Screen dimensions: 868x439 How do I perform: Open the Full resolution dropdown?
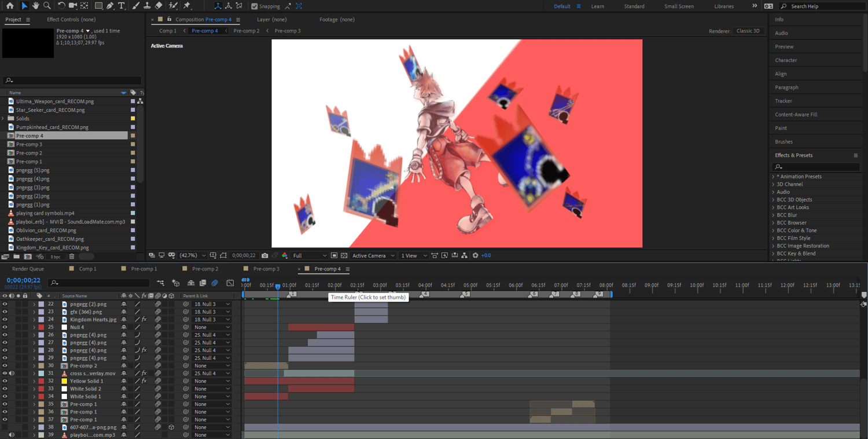(x=310, y=255)
